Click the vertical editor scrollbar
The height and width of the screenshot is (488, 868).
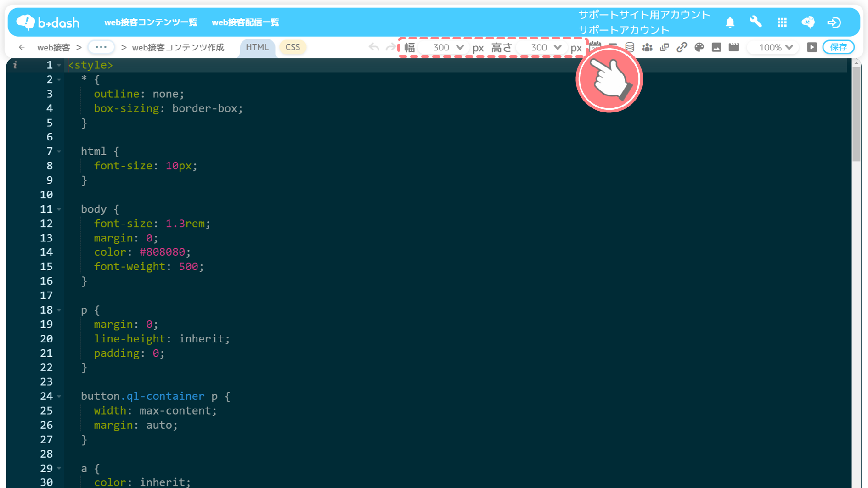pyautogui.click(x=857, y=115)
